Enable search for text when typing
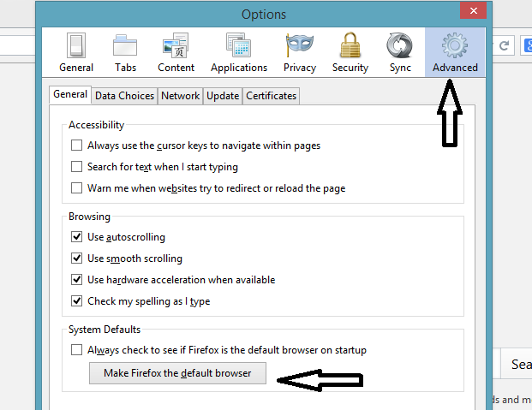The height and width of the screenshot is (410, 532). [77, 167]
